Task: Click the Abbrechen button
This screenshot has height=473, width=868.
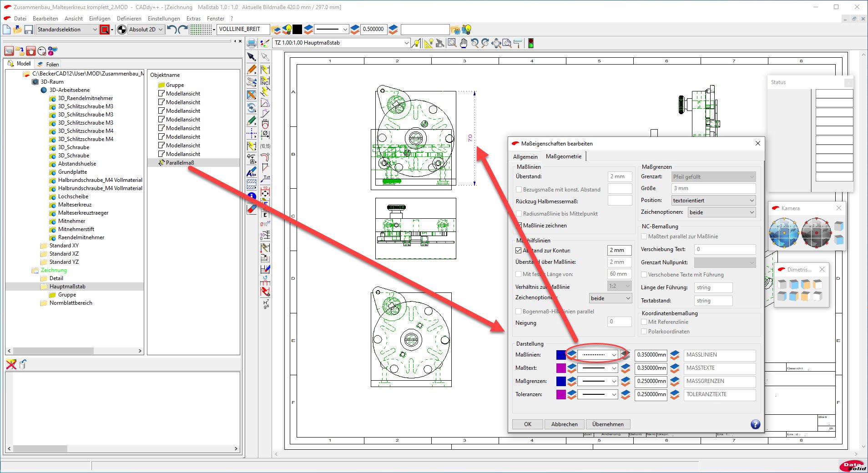Action: point(565,424)
